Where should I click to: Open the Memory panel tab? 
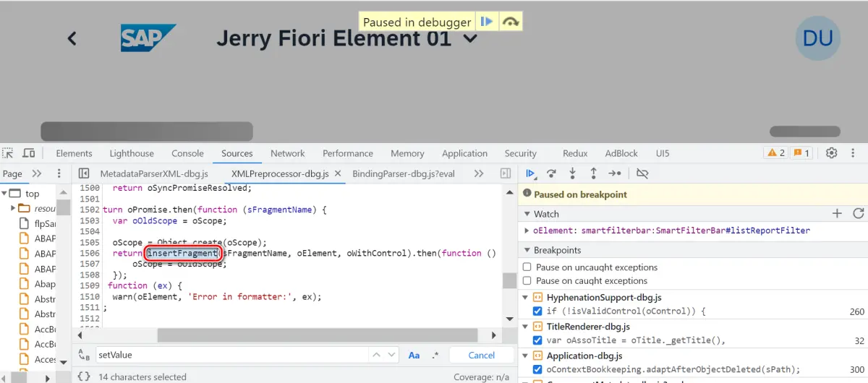tap(407, 153)
